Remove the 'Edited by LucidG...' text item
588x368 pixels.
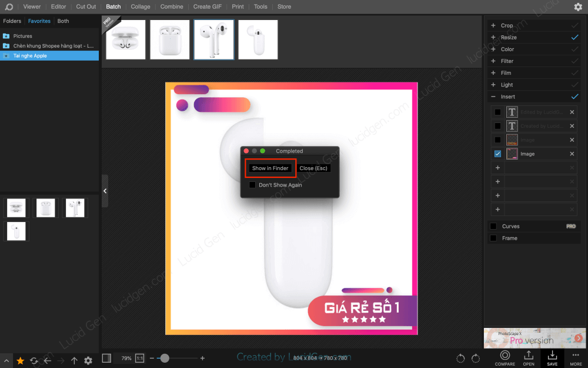pyautogui.click(x=572, y=112)
